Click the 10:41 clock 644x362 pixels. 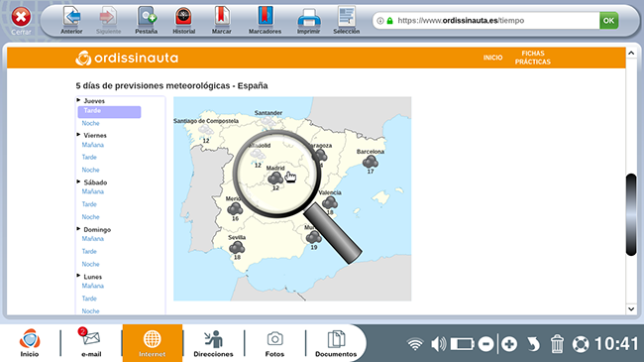pyautogui.click(x=616, y=344)
